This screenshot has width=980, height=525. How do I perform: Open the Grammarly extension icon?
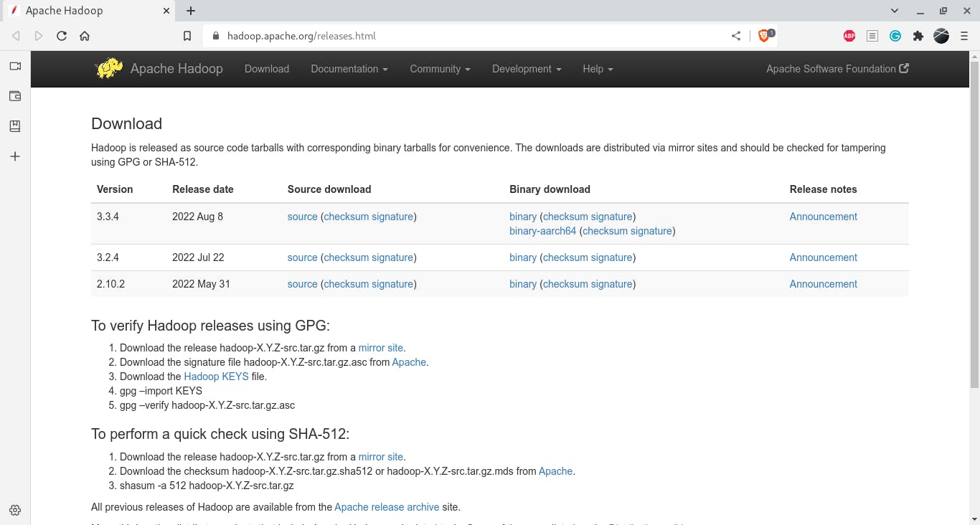pos(895,36)
